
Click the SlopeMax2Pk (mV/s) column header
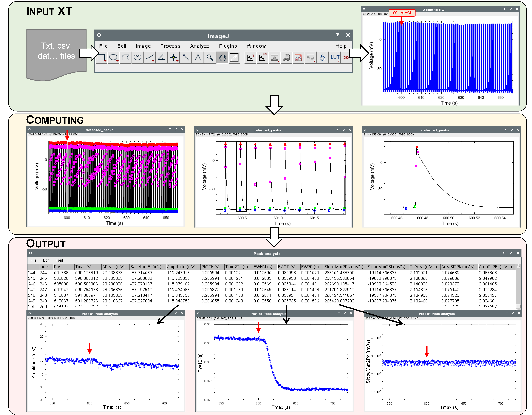point(345,267)
